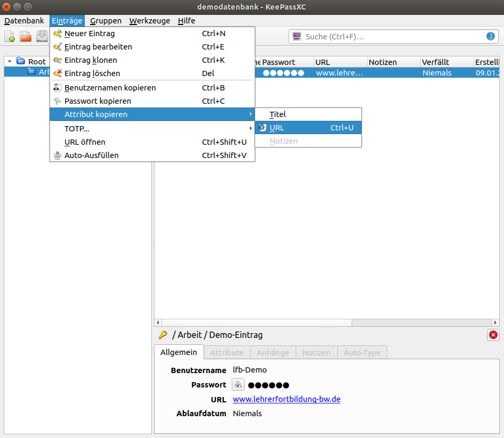
Task: Select Passwort kopieren menu item
Action: (97, 101)
